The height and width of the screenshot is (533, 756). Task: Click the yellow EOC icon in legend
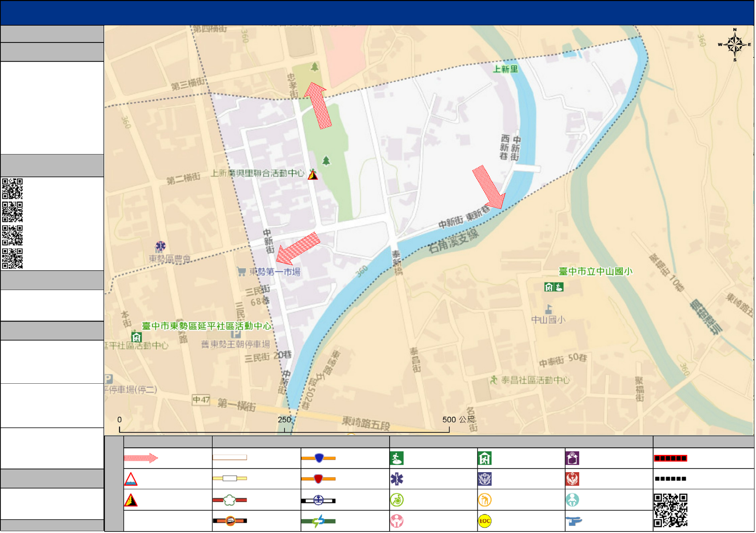485,521
